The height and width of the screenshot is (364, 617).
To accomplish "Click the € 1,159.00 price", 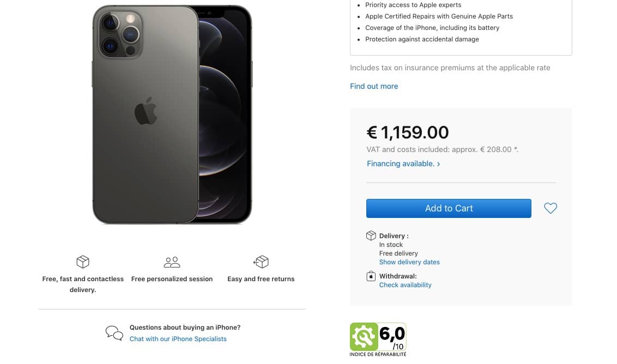I will point(408,132).
